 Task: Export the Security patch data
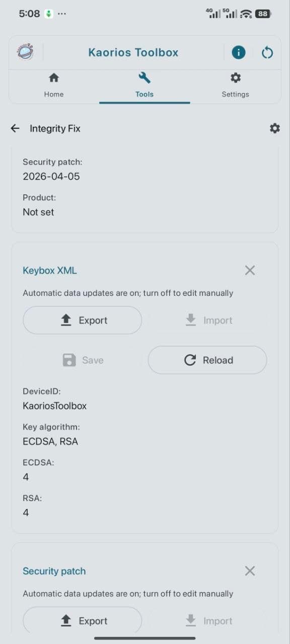click(83, 620)
